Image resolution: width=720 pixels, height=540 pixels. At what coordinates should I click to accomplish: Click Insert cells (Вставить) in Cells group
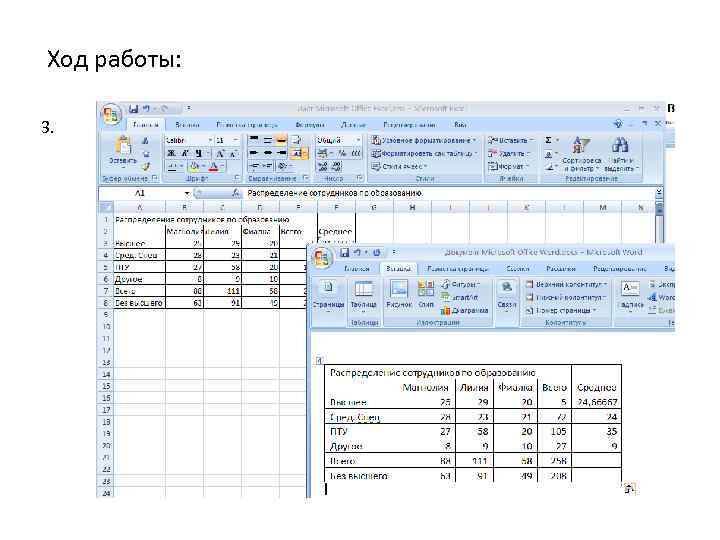510,140
